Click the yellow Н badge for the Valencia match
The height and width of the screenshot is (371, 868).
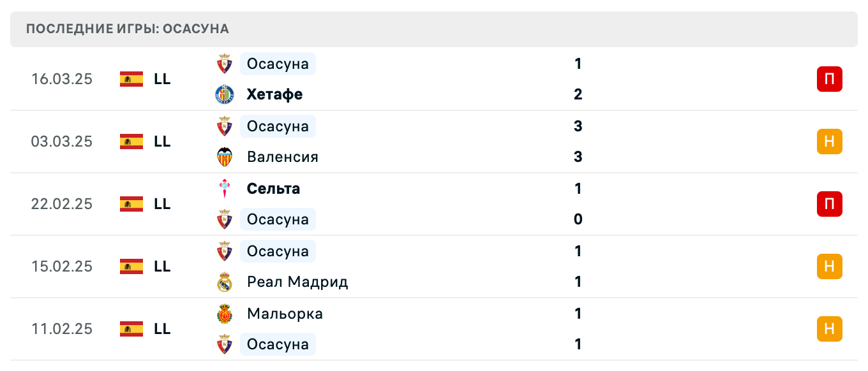830,142
